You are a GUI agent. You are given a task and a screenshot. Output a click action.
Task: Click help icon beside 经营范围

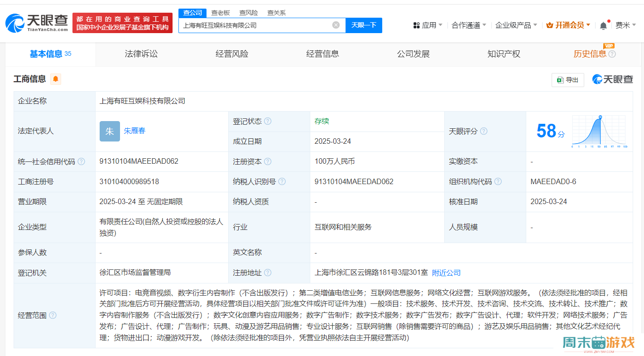(53, 315)
